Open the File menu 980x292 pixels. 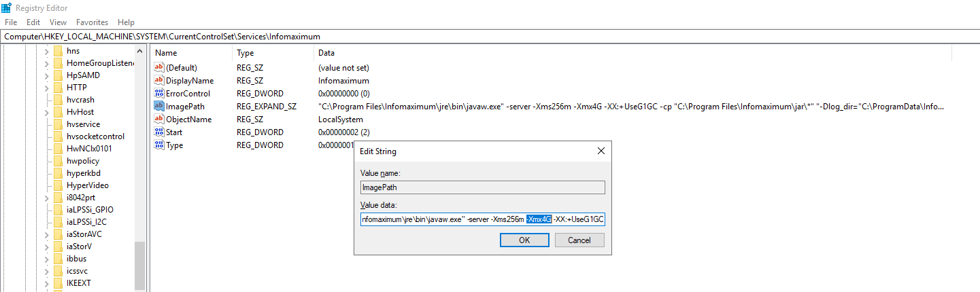(11, 22)
